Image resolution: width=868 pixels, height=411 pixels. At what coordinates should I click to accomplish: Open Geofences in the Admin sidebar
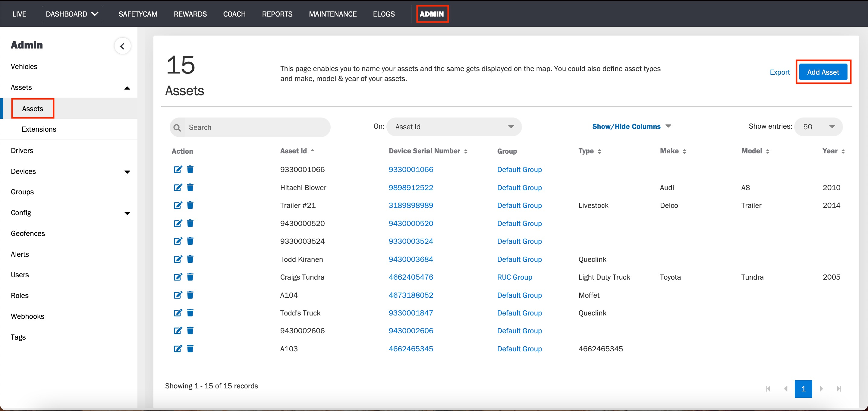tap(28, 234)
